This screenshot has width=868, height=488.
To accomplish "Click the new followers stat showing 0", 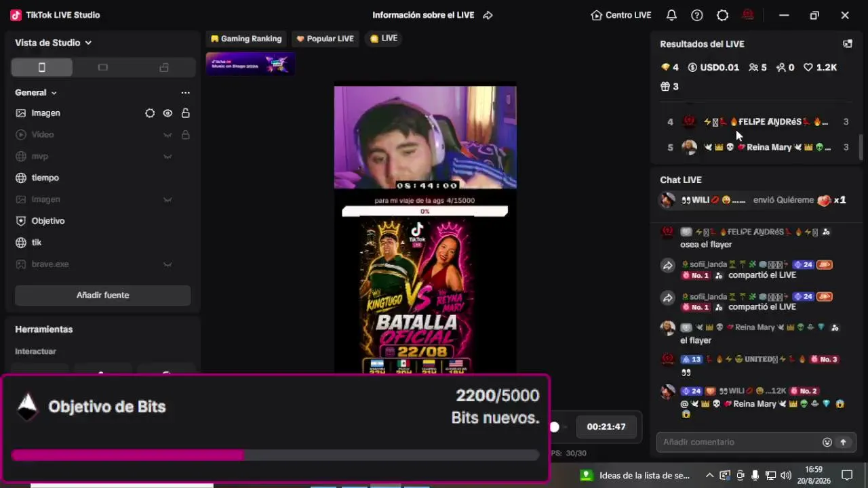I will click(x=785, y=67).
